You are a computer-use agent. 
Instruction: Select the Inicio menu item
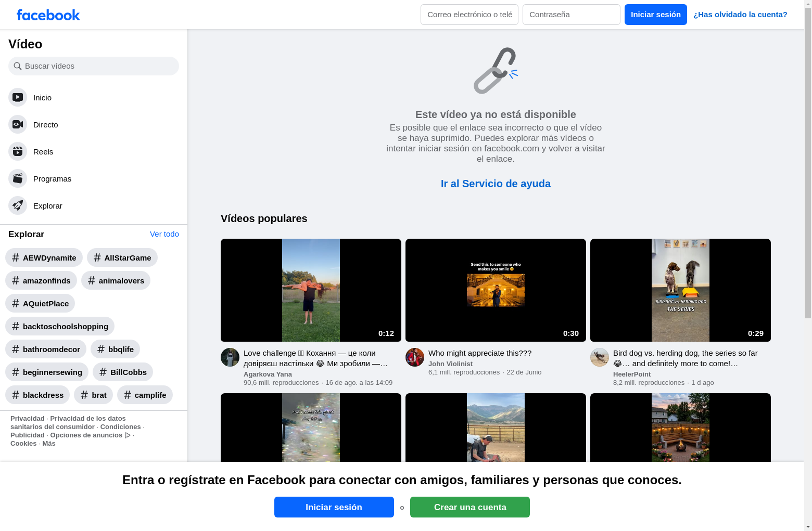pyautogui.click(x=94, y=97)
